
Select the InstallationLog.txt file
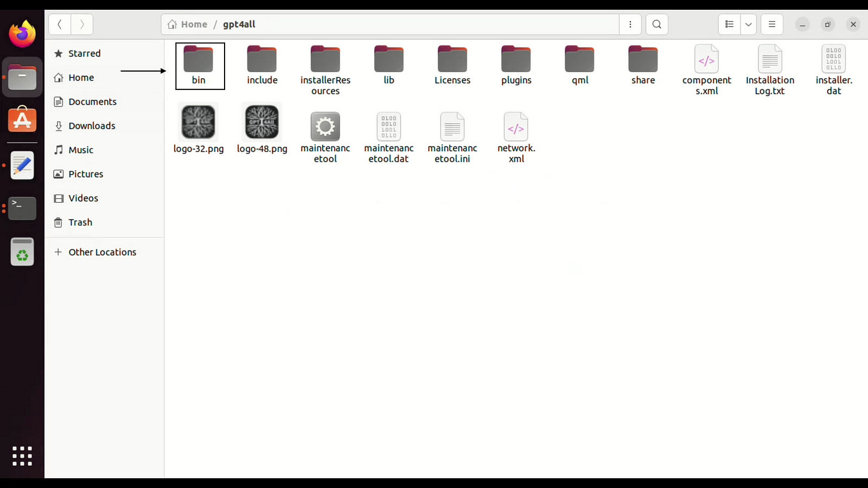pos(769,60)
